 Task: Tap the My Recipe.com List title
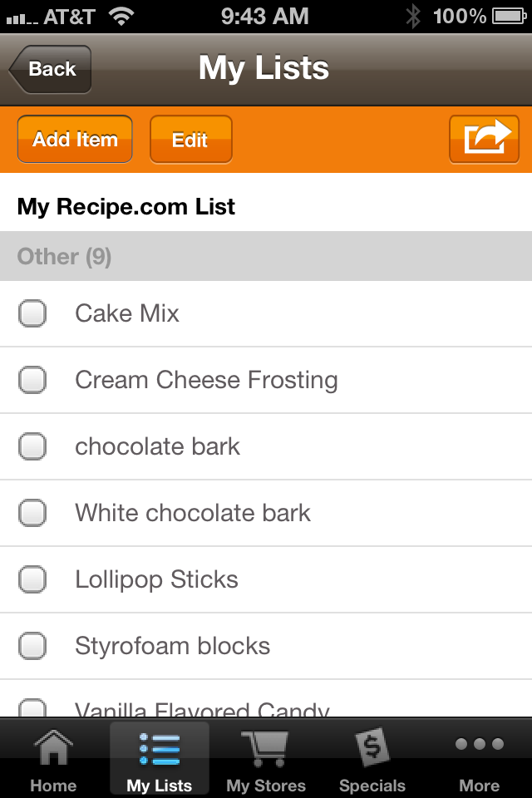[x=126, y=206]
